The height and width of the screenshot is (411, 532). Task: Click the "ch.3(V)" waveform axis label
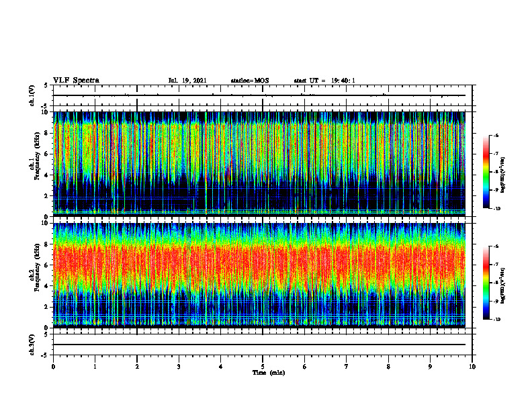(x=32, y=345)
